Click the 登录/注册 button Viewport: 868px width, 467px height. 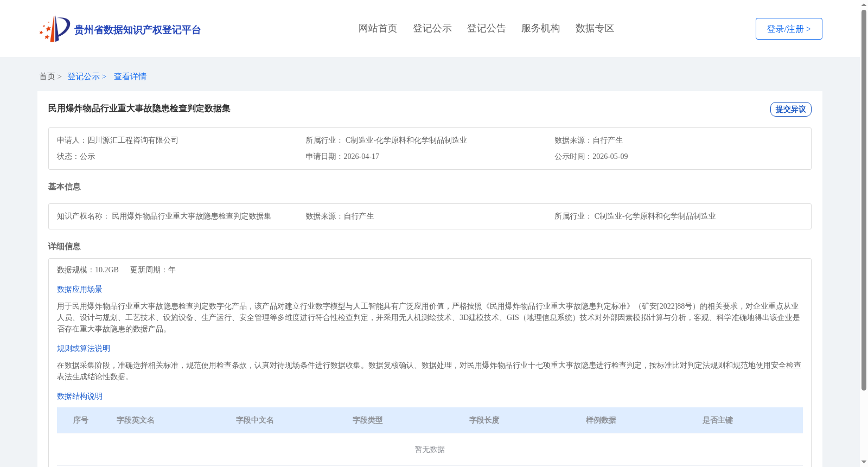coord(789,29)
